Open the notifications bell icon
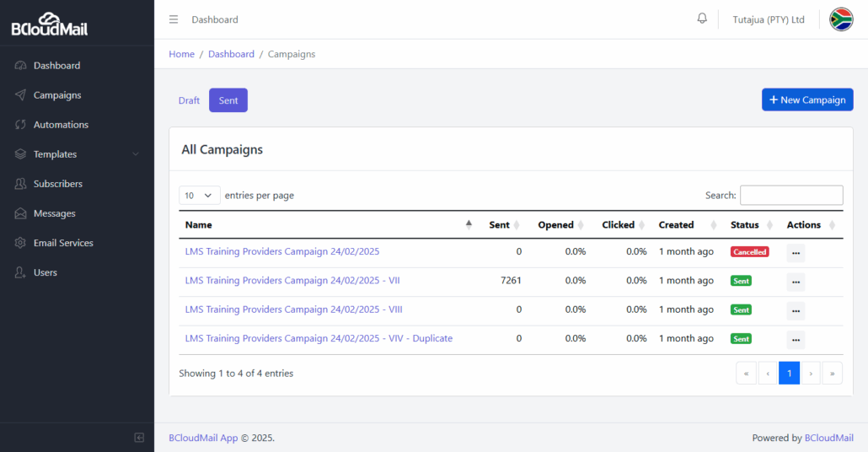 pos(702,19)
